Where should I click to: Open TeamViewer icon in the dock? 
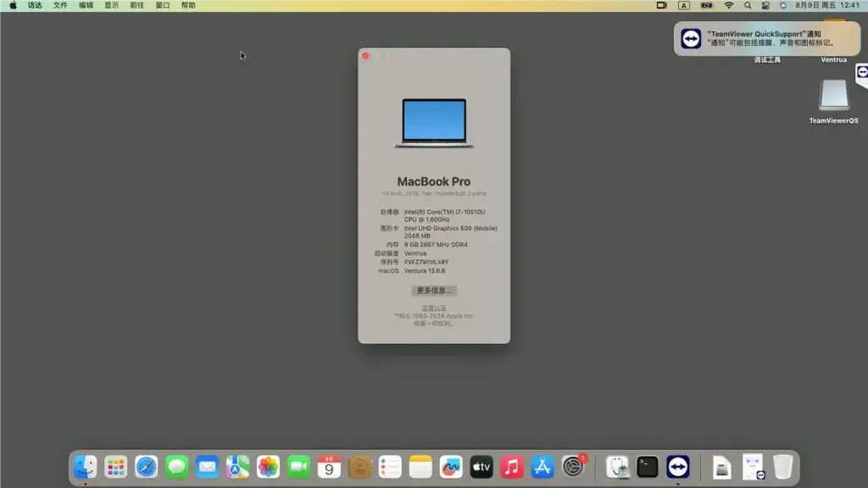(677, 467)
